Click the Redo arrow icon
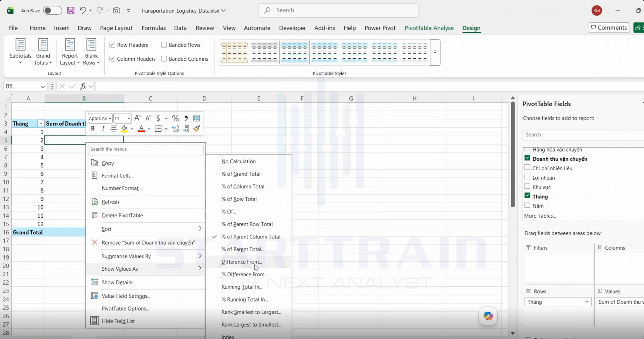 click(x=100, y=10)
